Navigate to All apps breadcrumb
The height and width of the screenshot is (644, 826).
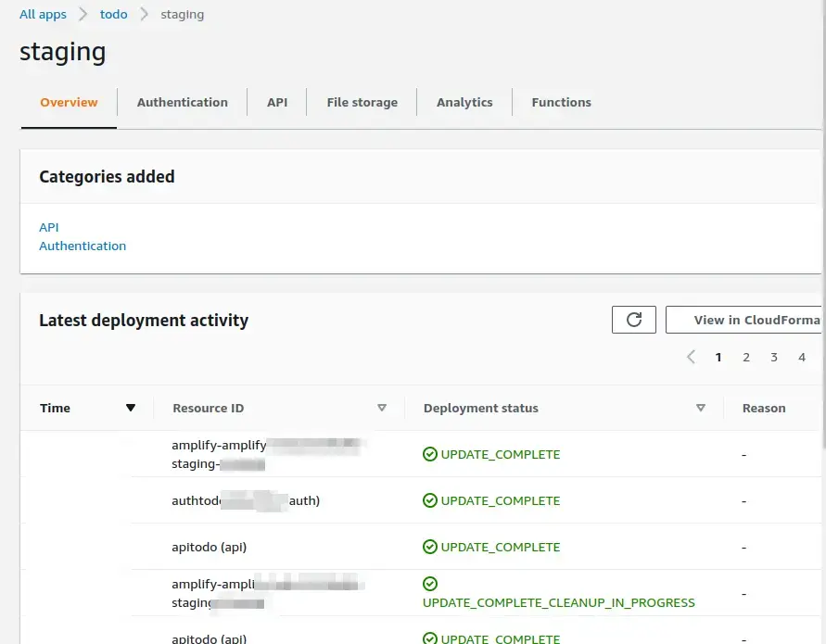tap(43, 14)
